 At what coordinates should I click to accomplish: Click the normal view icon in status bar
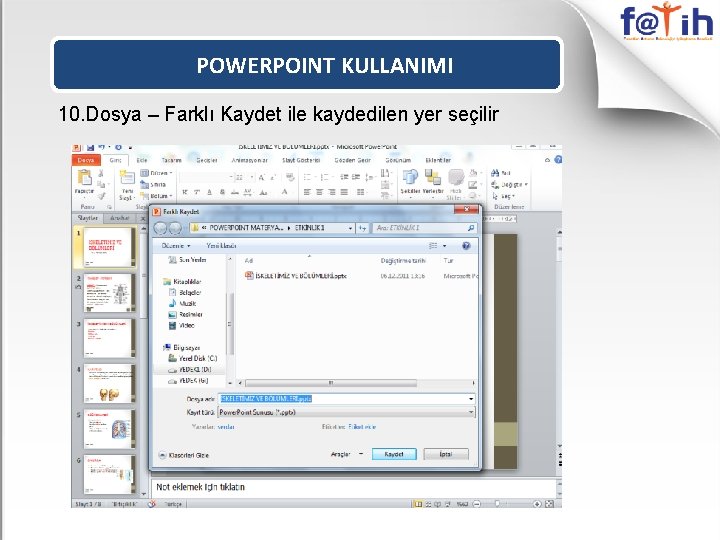pyautogui.click(x=418, y=504)
